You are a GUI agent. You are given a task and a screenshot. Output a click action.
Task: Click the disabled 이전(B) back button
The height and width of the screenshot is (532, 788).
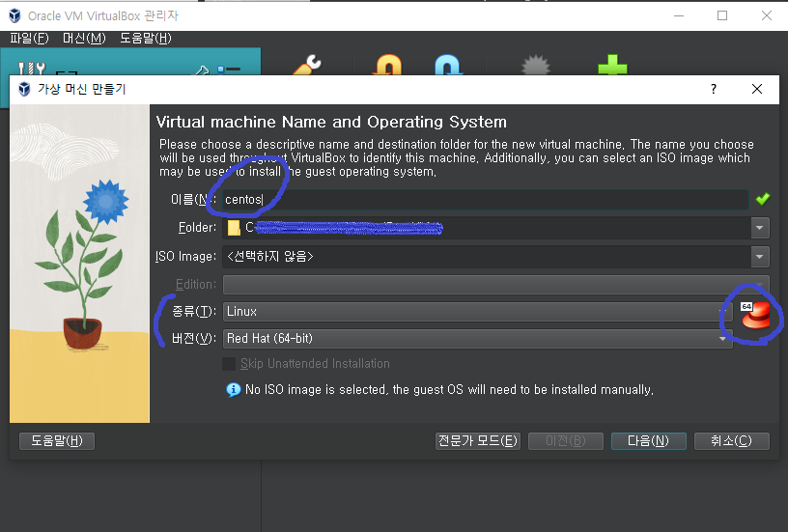point(565,441)
